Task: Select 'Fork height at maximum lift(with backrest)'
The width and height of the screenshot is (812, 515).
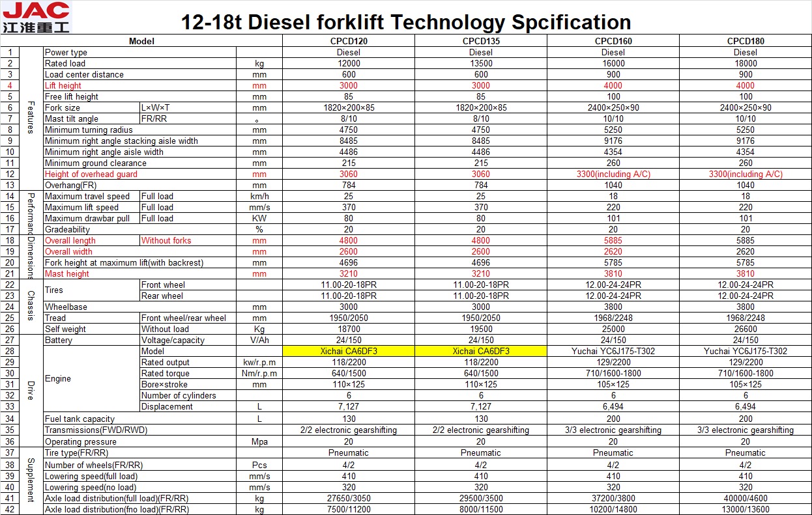Action: [124, 263]
